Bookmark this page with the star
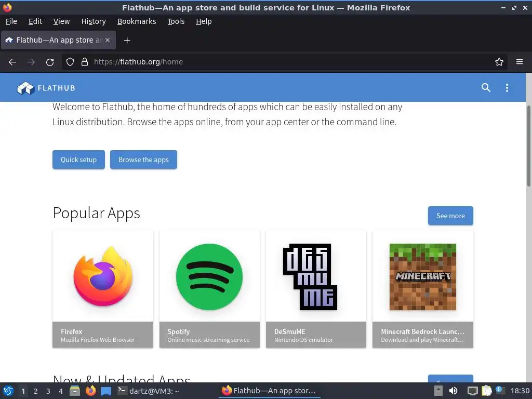This screenshot has width=532, height=399. coord(499,62)
